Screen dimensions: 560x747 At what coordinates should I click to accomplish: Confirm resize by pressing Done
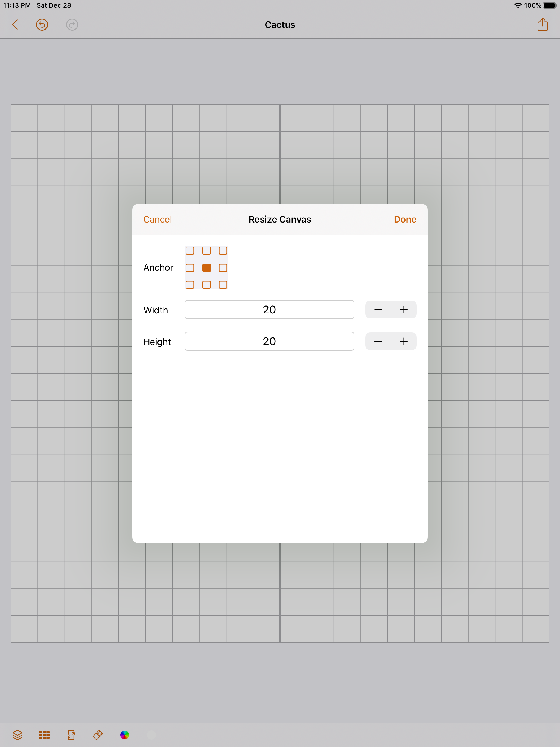(x=405, y=220)
